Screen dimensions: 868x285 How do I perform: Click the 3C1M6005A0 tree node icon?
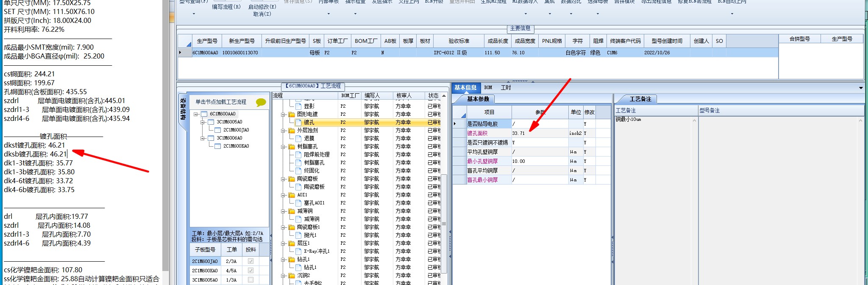(211, 122)
